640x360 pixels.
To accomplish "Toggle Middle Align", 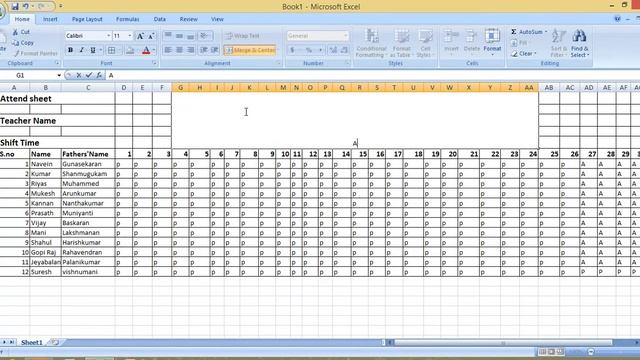I will point(179,36).
